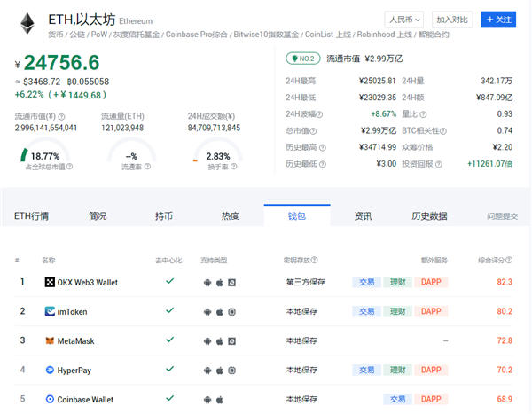Click help icon next to 流通率
532x414 pixels.
pyautogui.click(x=147, y=167)
